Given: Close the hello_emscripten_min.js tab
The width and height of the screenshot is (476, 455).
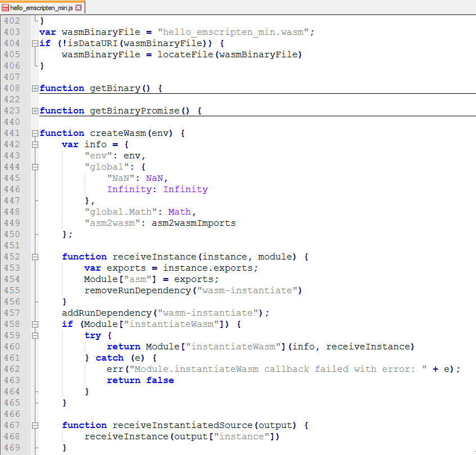Looking at the screenshot, I should (x=78, y=8).
